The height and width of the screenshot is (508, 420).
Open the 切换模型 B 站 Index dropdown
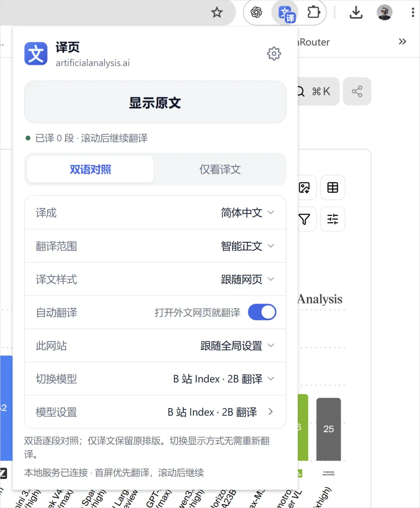155,379
